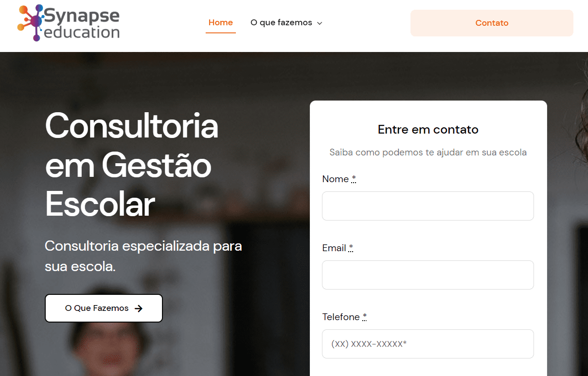The height and width of the screenshot is (376, 588).
Task: Click the required asterisk beside Telefone
Action: tap(364, 317)
